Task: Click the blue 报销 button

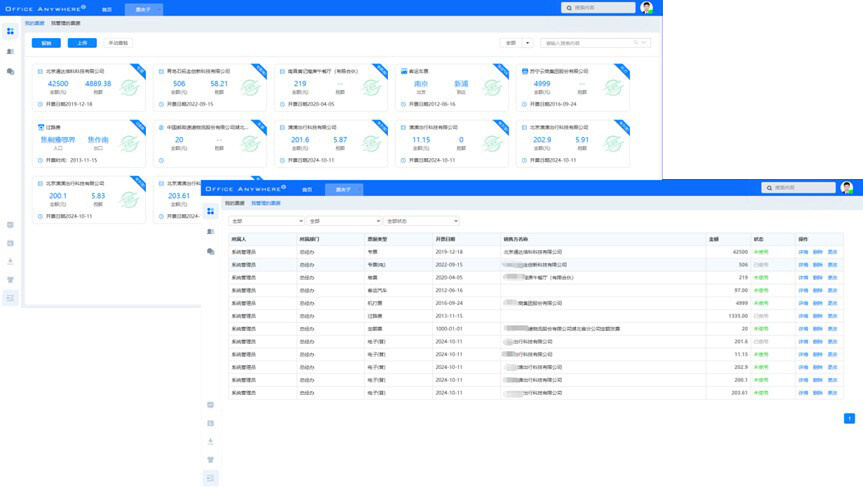Action: tap(46, 43)
